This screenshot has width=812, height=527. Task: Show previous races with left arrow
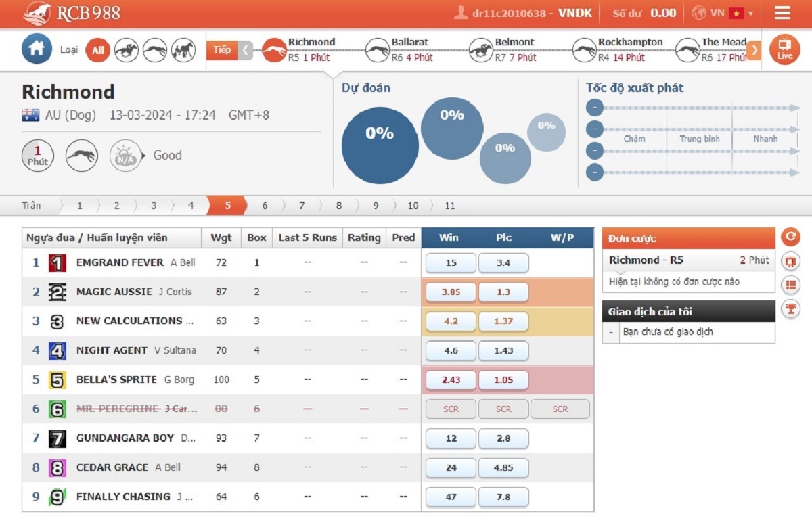point(246,50)
